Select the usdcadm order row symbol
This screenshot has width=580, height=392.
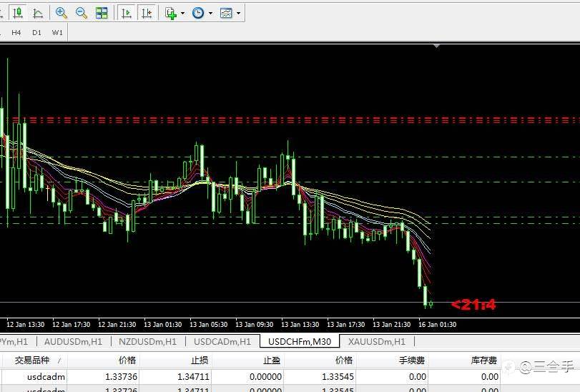pos(46,377)
